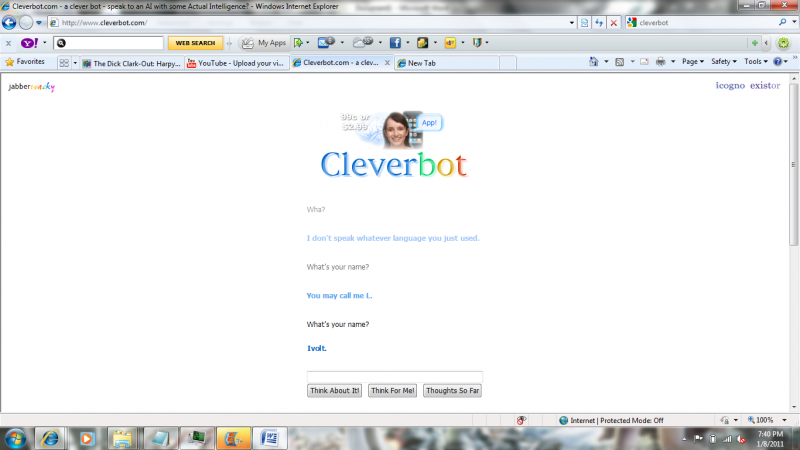Click the Think About It! button

[335, 391]
